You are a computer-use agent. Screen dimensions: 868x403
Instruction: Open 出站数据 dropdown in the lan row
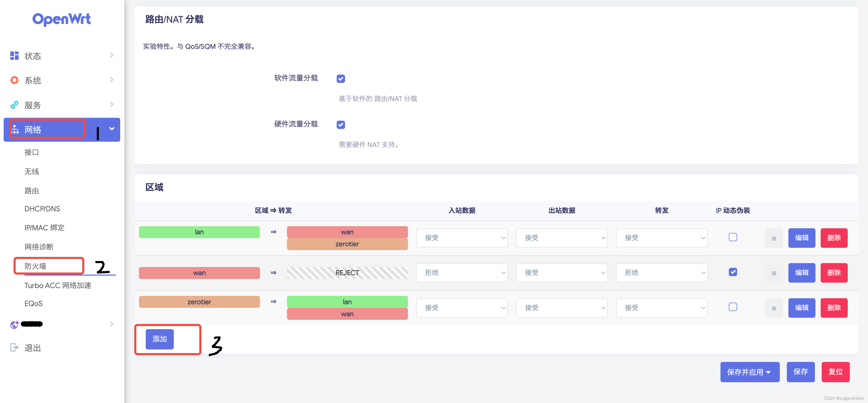[562, 238]
